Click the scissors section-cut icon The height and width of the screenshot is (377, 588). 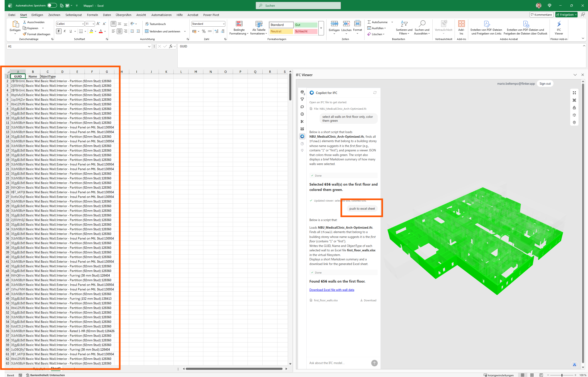click(302, 122)
